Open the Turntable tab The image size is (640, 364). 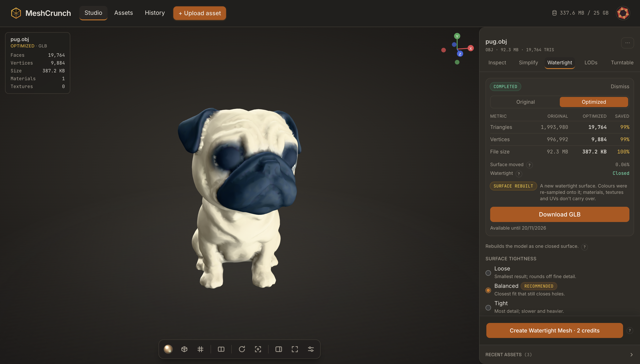[x=622, y=62]
